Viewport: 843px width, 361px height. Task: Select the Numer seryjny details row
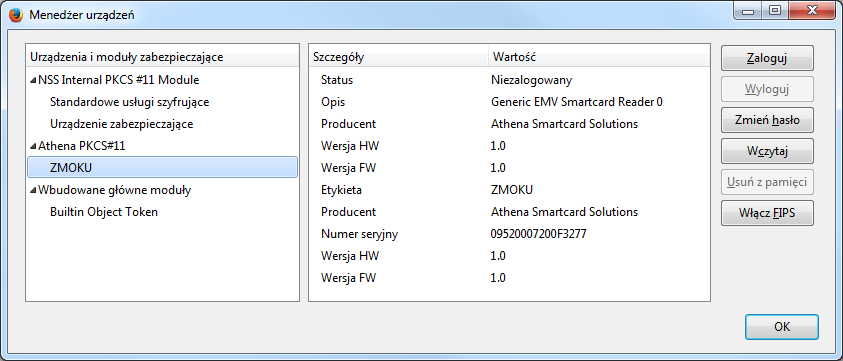tap(509, 233)
